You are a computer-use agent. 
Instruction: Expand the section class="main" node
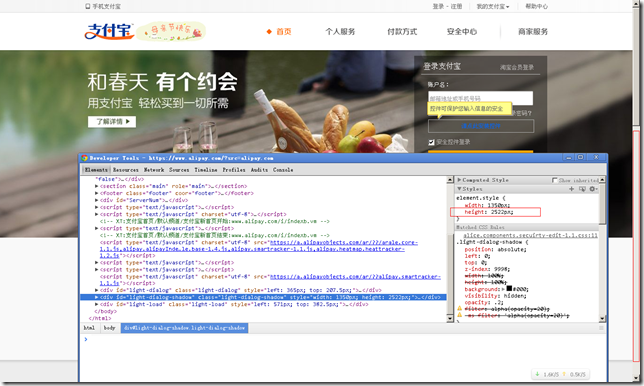97,186
